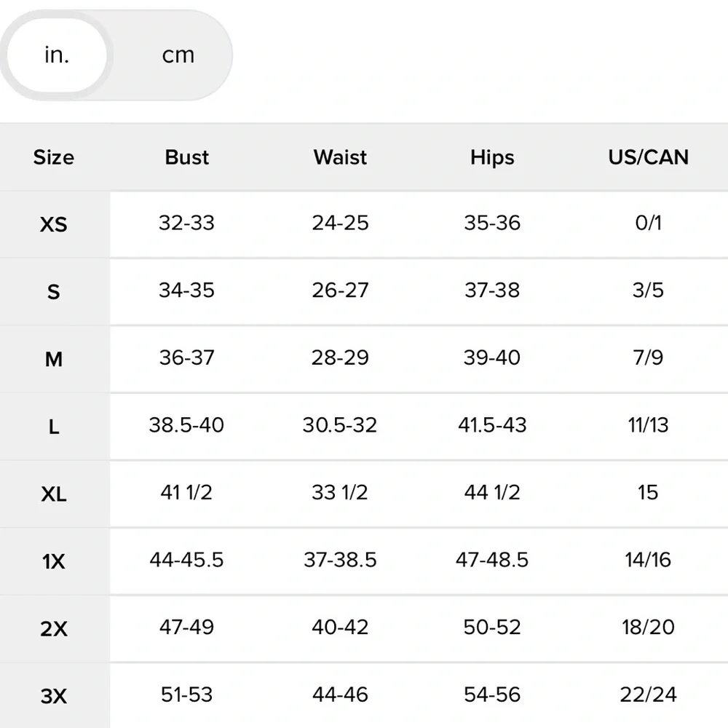Click the Size column header
This screenshot has height=728, width=728.
54,157
